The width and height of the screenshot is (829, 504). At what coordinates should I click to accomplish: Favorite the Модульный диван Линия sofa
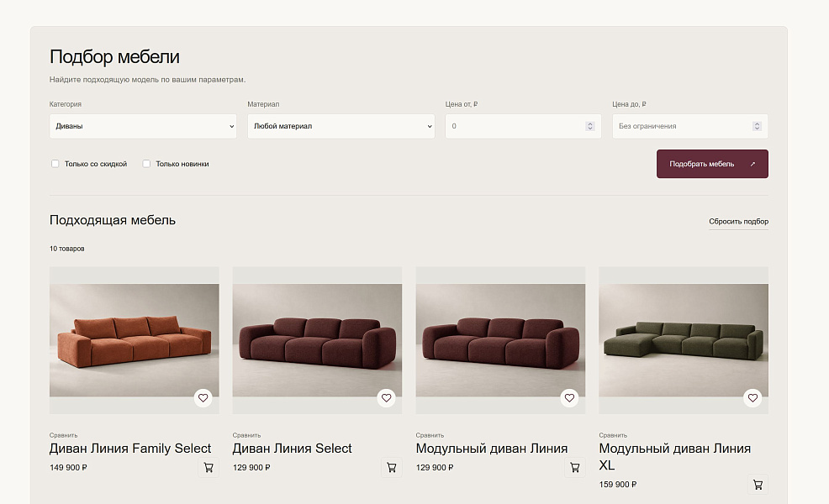569,398
